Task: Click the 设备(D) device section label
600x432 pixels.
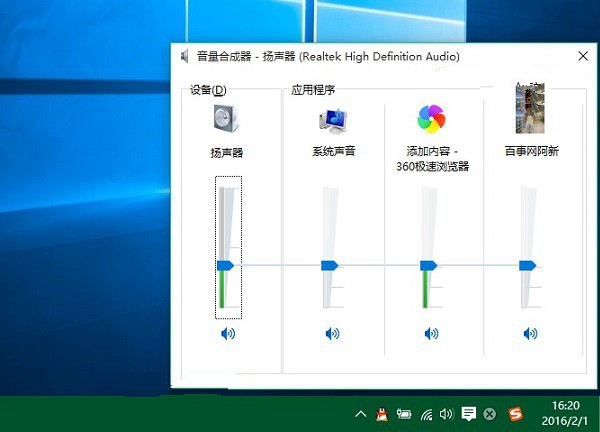Action: pos(208,90)
